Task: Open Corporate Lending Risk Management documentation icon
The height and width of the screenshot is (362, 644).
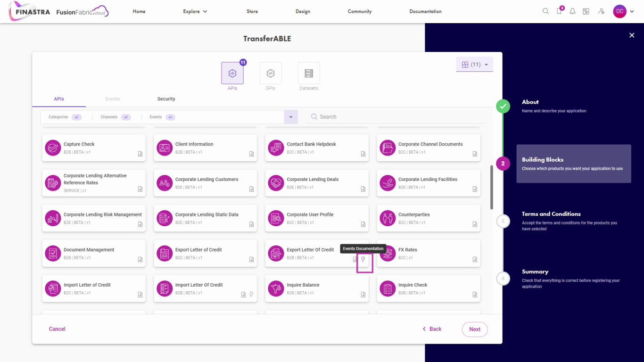Action: point(140,224)
